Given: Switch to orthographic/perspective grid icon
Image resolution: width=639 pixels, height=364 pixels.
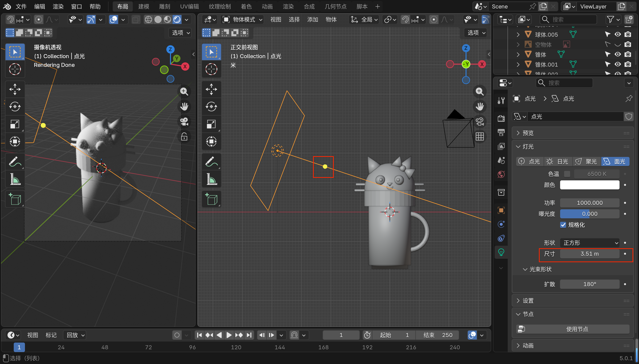Looking at the screenshot, I should [479, 136].
